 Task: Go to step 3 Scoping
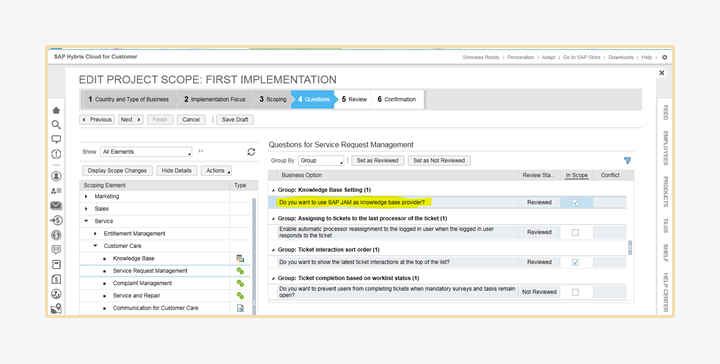(273, 99)
